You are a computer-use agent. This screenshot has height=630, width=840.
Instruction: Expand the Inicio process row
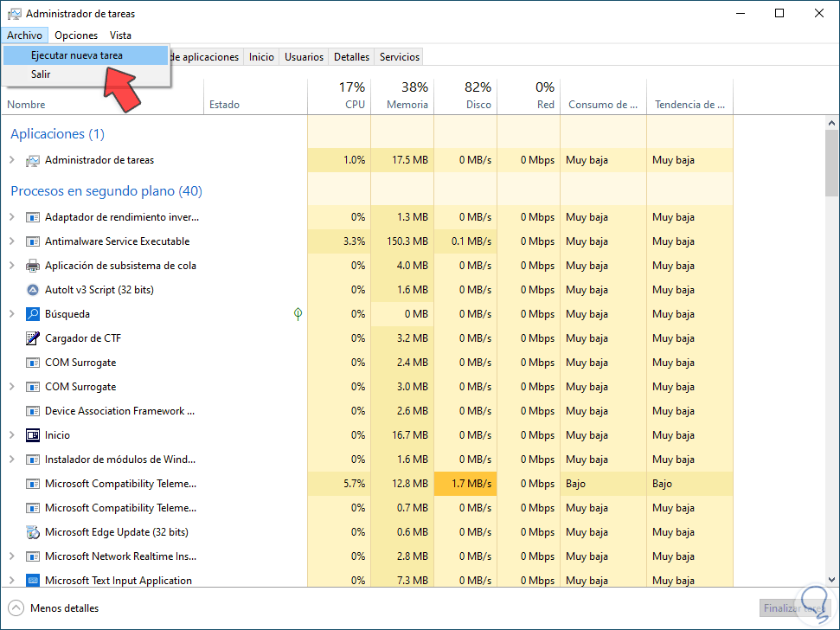coord(12,435)
